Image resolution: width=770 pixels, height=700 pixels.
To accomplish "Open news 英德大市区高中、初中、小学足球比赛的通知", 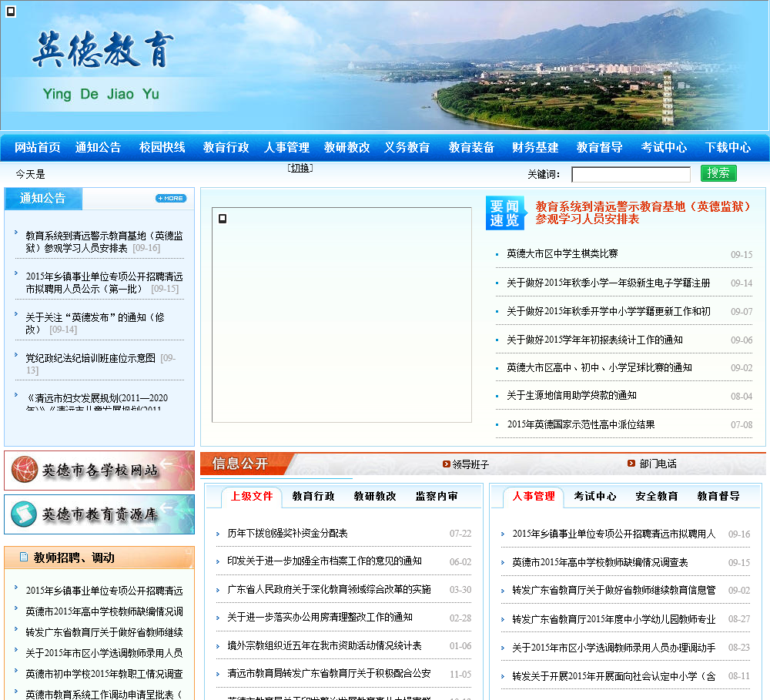I will click(x=600, y=367).
